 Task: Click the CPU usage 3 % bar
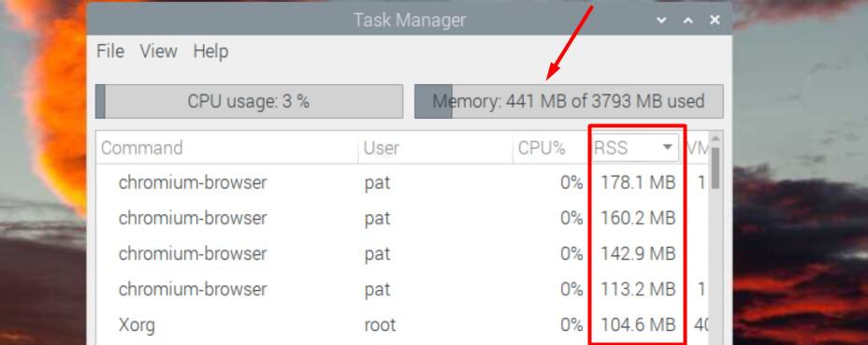[x=249, y=101]
